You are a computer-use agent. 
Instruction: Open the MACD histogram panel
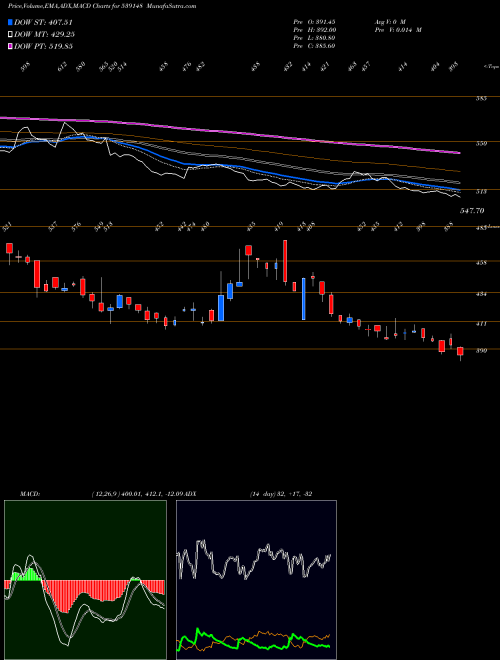85,580
